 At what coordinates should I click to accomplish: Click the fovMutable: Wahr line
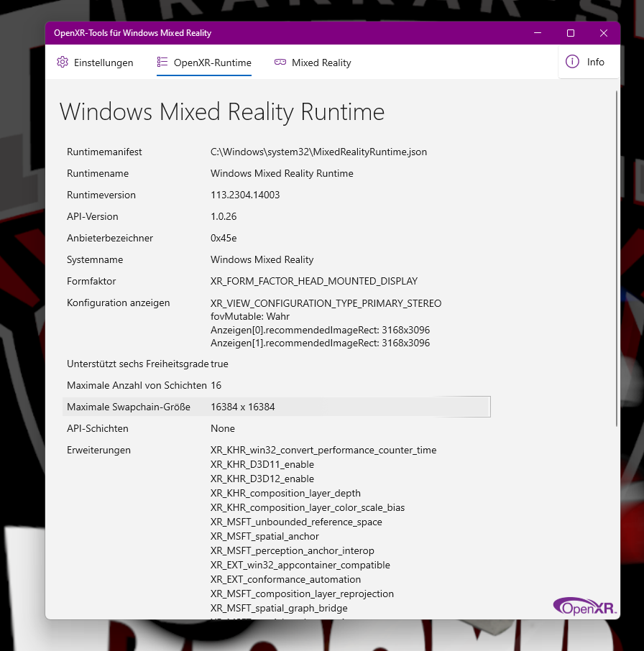click(250, 316)
